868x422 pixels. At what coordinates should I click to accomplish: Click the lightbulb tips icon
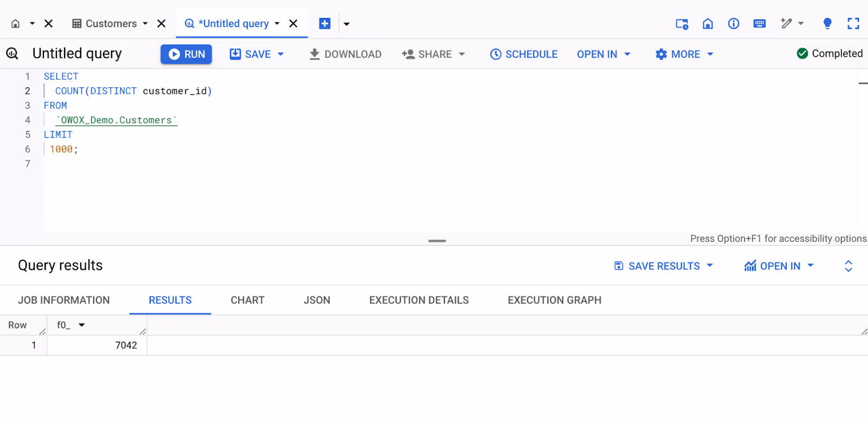(827, 23)
